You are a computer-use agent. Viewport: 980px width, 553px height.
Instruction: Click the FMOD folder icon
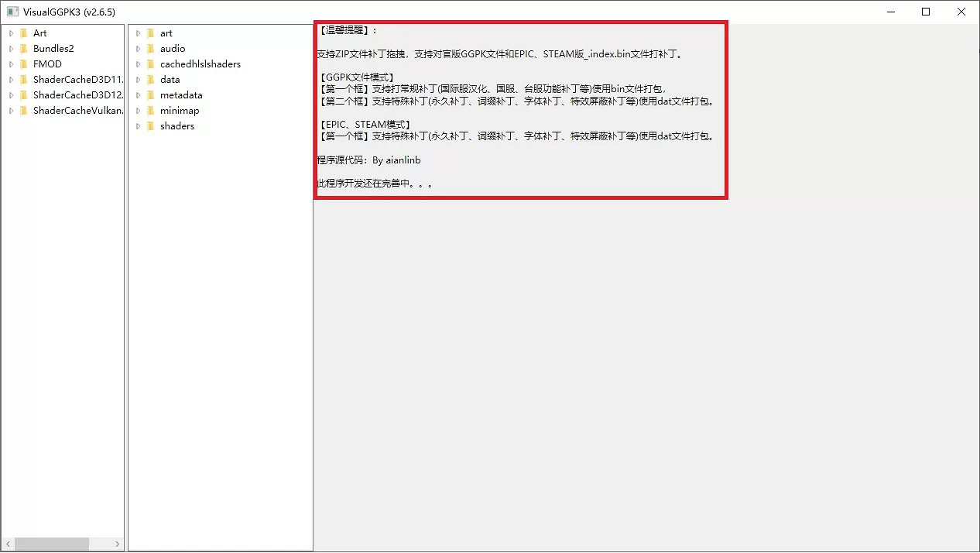(x=26, y=64)
